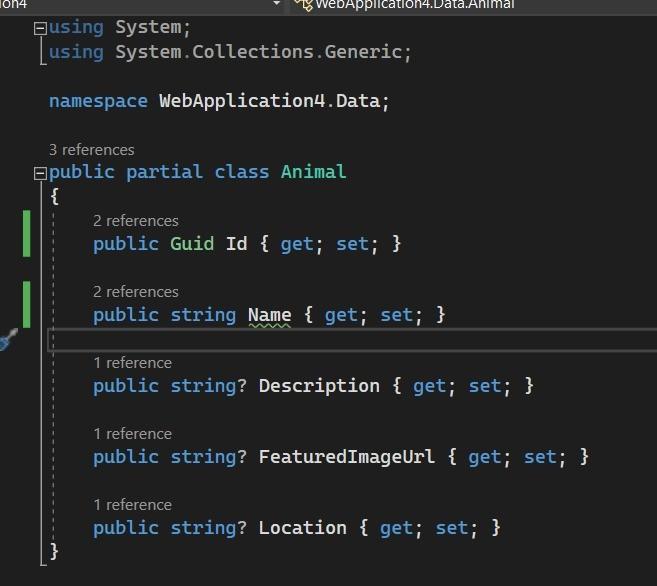
Task: Click the FeaturedImageUrl property name
Action: pyautogui.click(x=347, y=457)
